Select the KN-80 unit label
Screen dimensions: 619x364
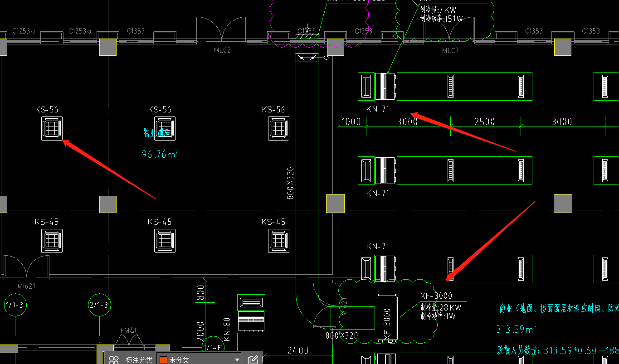point(227,329)
